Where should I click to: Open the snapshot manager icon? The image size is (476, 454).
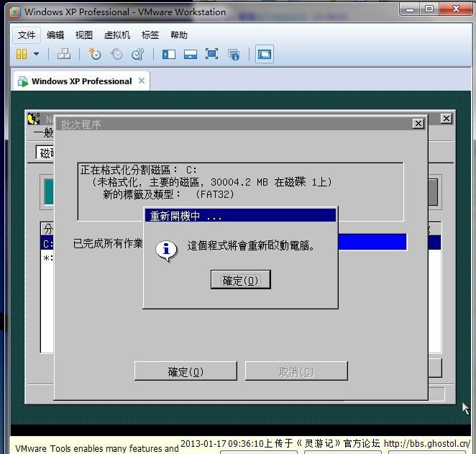tap(138, 54)
